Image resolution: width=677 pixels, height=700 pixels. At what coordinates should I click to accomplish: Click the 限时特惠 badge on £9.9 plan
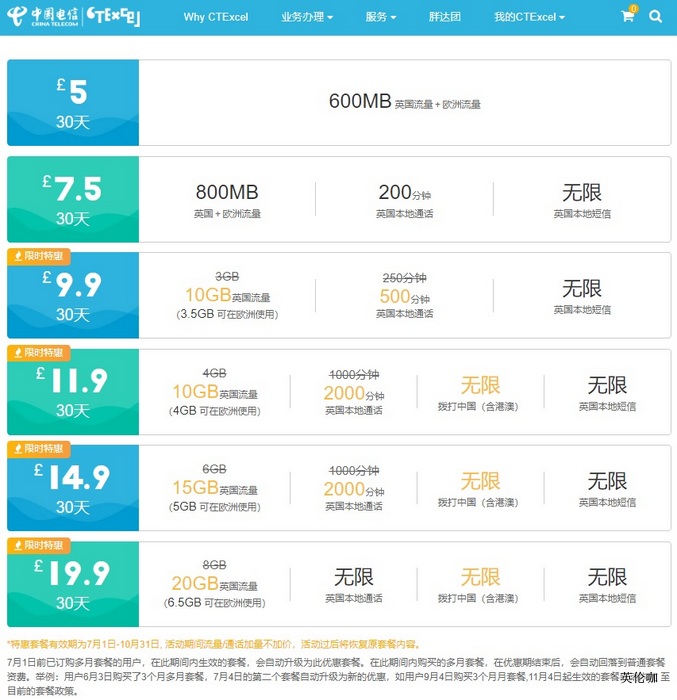click(36, 256)
